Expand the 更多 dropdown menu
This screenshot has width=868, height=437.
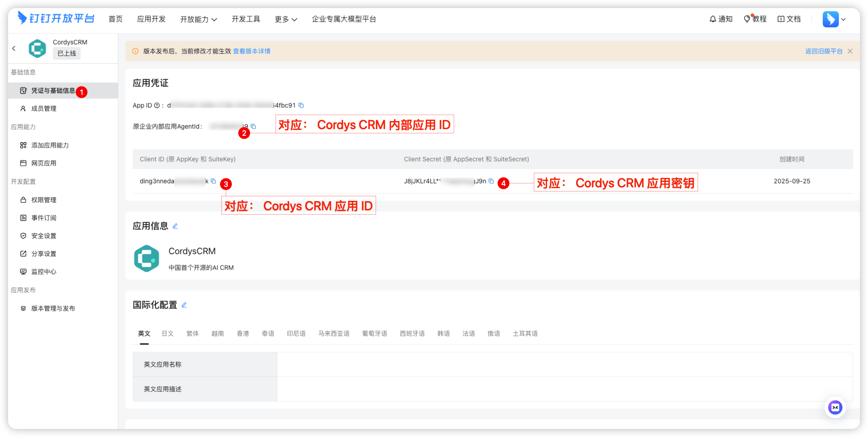(x=286, y=19)
